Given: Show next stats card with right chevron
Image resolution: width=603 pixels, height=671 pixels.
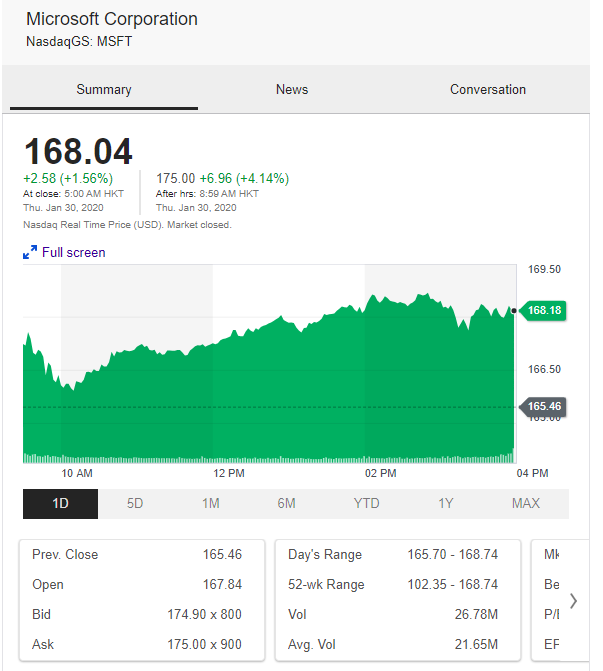Looking at the screenshot, I should pyautogui.click(x=573, y=601).
